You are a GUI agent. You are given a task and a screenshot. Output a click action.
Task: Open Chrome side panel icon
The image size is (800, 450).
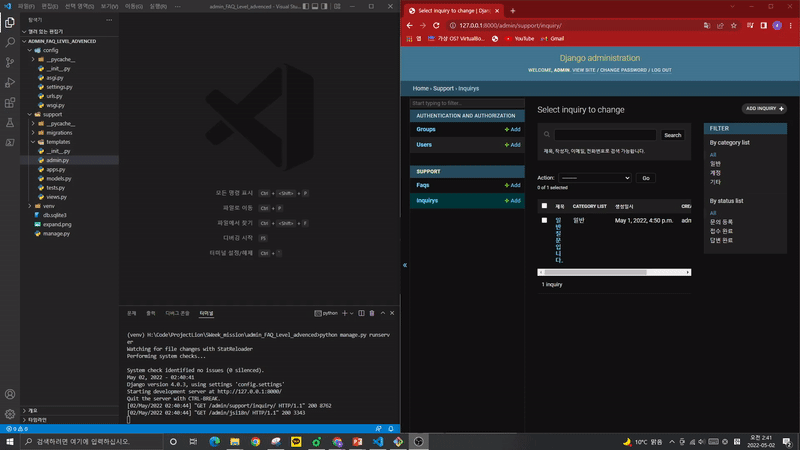click(x=764, y=26)
